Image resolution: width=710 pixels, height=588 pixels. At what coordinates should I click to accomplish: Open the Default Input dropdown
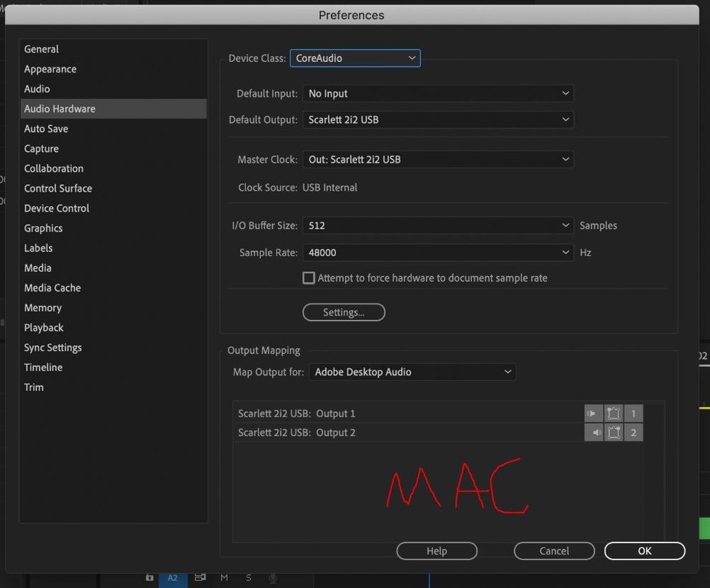(438, 93)
